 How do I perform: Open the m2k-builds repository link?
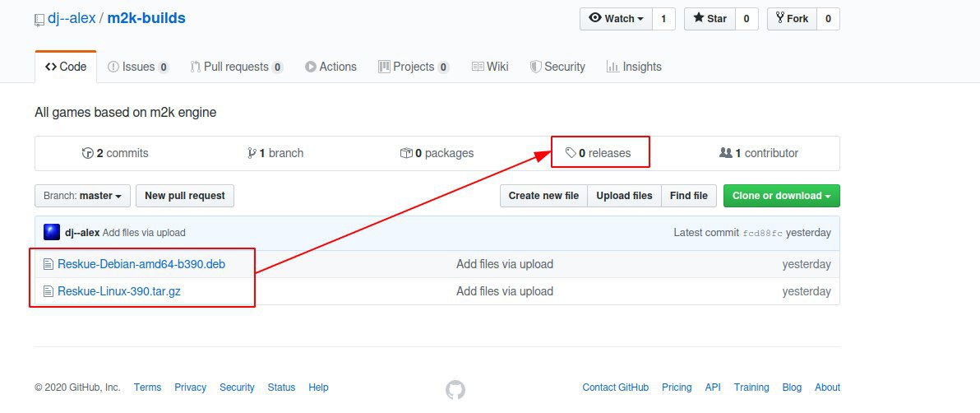pyautogui.click(x=146, y=18)
